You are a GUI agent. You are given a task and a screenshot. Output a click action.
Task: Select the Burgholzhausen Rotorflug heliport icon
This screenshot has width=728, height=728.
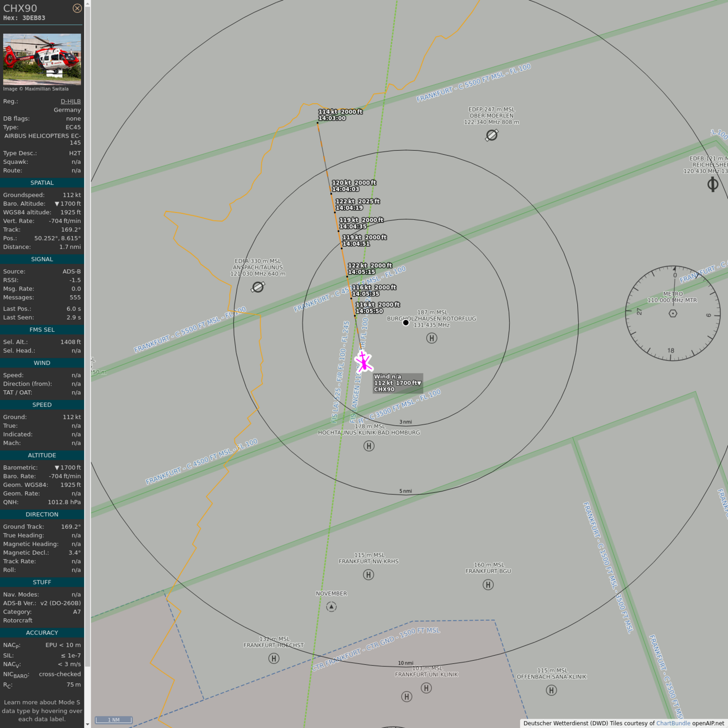point(431,338)
